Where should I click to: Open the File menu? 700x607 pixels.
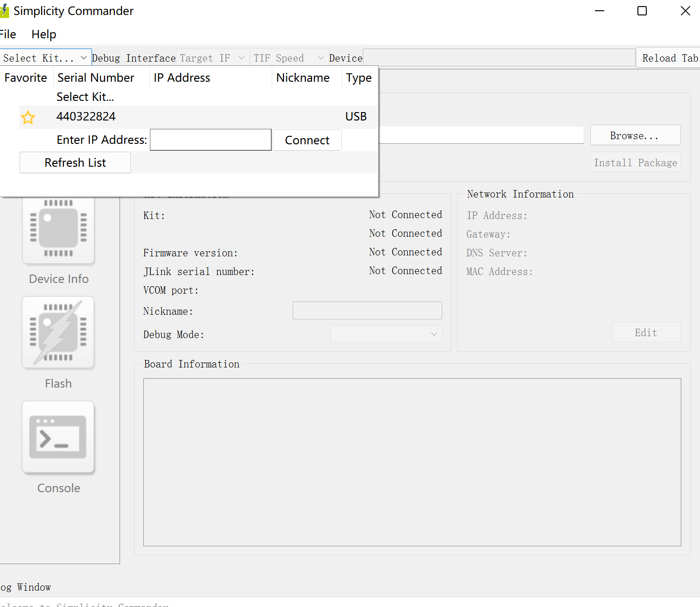point(8,34)
